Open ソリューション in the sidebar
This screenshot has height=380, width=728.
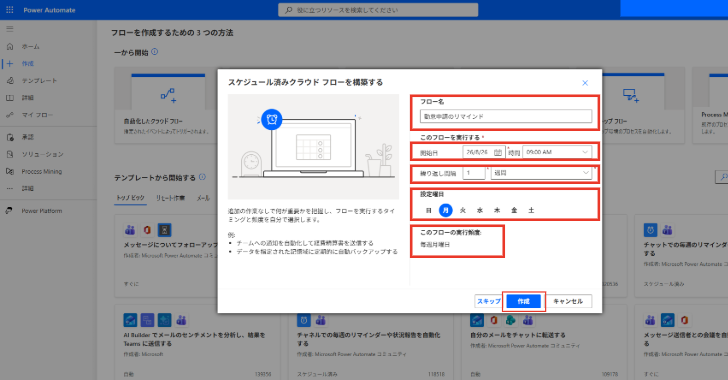coord(42,154)
